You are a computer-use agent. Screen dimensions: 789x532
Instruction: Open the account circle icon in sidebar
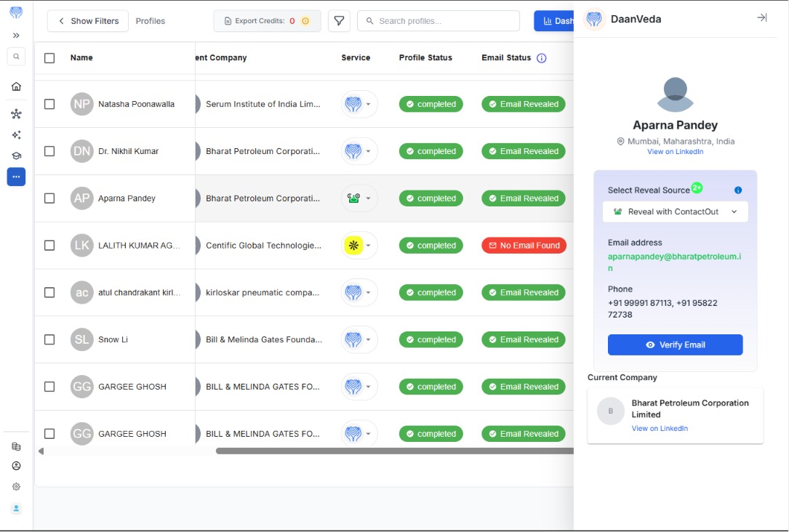16,466
